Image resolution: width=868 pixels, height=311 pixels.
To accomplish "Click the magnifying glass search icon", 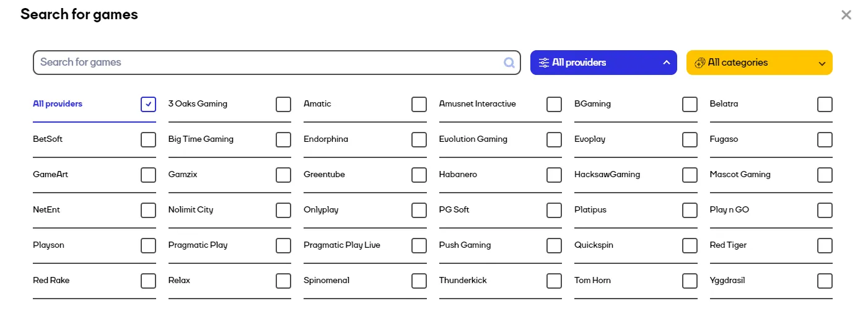I will 509,63.
